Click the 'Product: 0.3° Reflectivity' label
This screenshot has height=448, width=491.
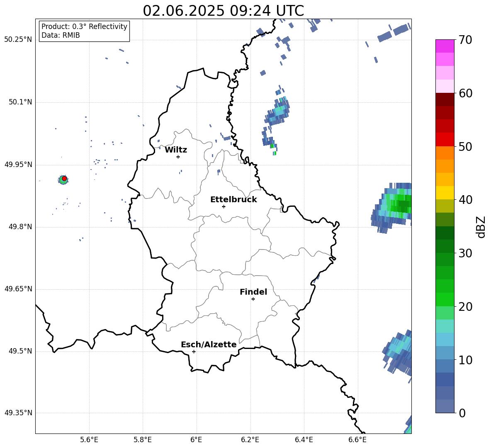pos(84,27)
